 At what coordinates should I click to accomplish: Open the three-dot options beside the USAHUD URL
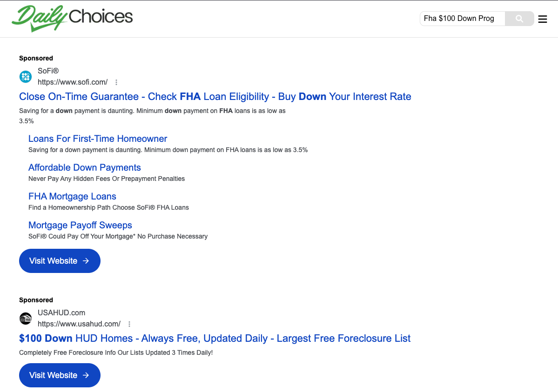pyautogui.click(x=129, y=324)
